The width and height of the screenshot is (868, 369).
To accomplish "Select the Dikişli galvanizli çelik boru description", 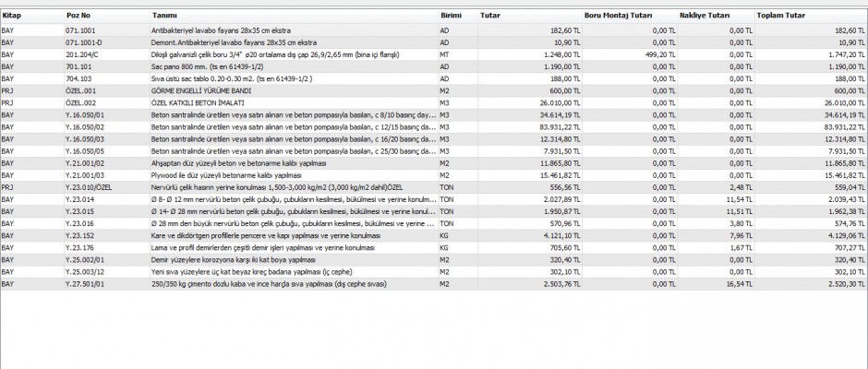I will [277, 55].
